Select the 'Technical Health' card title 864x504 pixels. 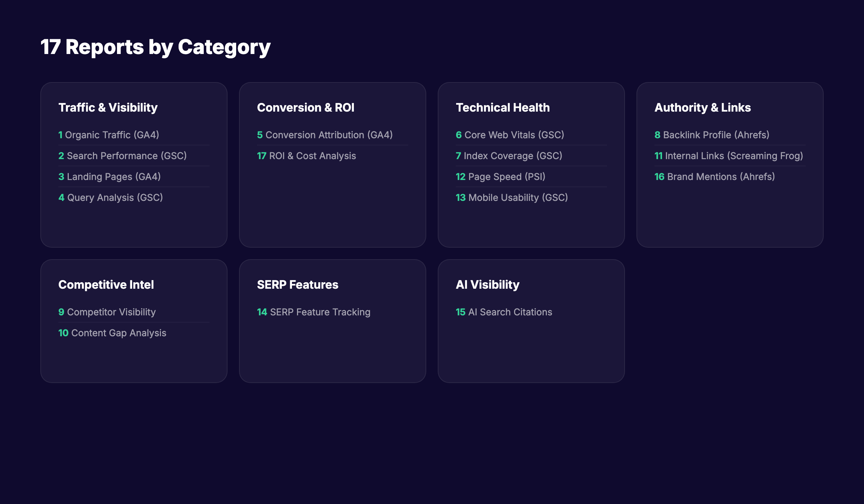[503, 107]
